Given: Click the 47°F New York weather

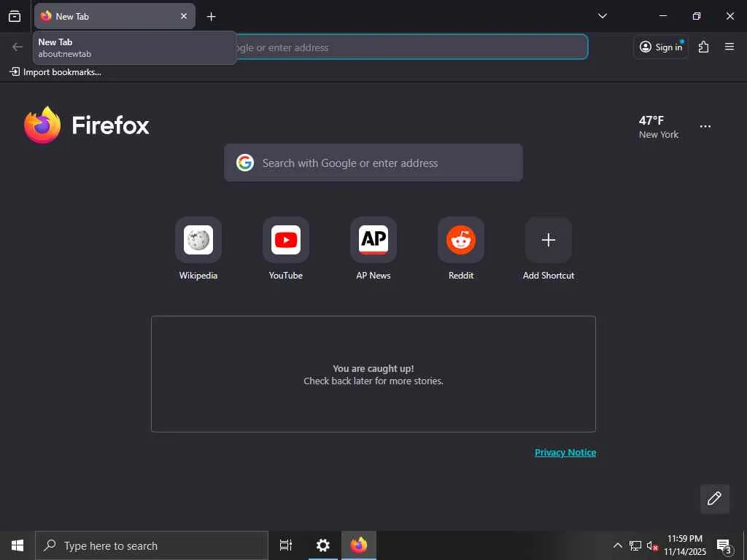Looking at the screenshot, I should 659,127.
